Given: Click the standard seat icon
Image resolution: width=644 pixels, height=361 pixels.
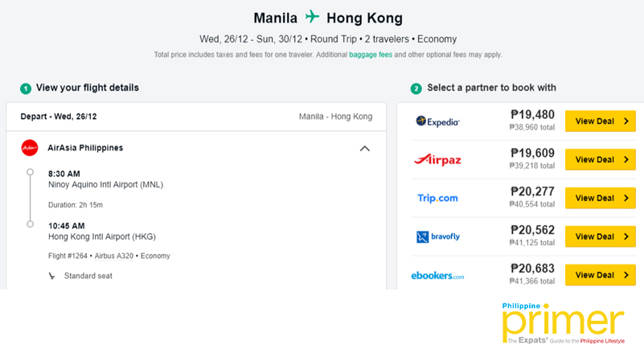Looking at the screenshot, I should click(x=51, y=276).
